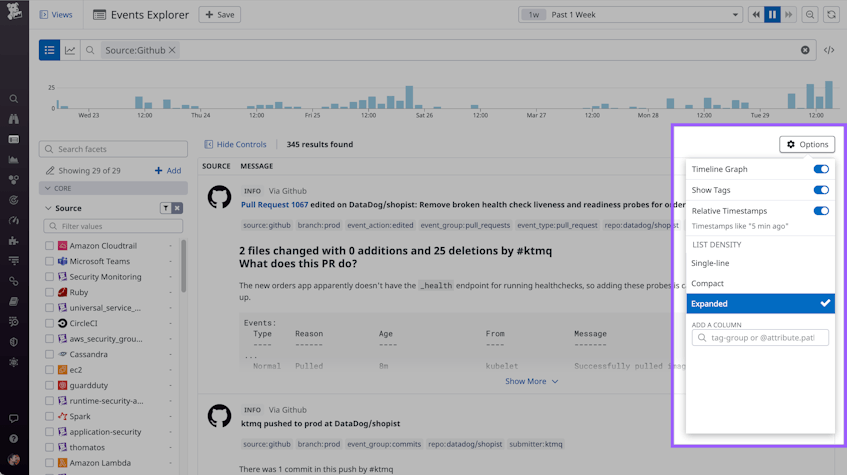Switch to list view icon
Image resolution: width=847 pixels, height=475 pixels.
49,50
